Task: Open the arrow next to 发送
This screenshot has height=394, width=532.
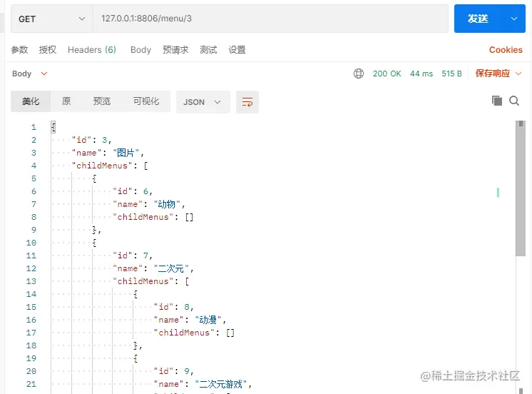Action: 514,19
